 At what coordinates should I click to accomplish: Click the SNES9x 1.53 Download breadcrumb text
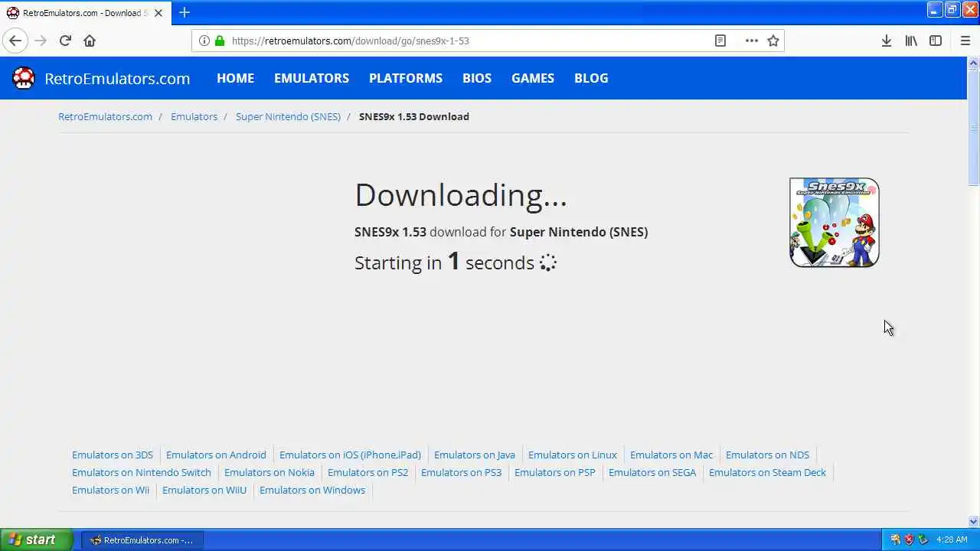pyautogui.click(x=414, y=116)
